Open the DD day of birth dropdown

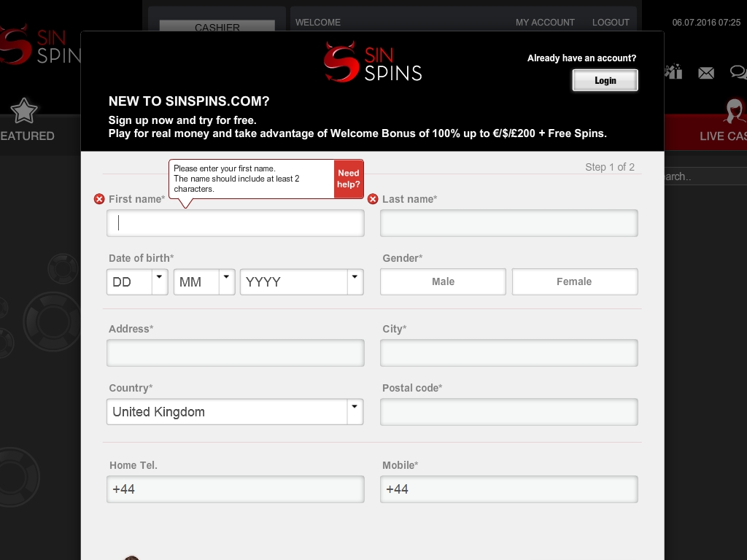(137, 281)
